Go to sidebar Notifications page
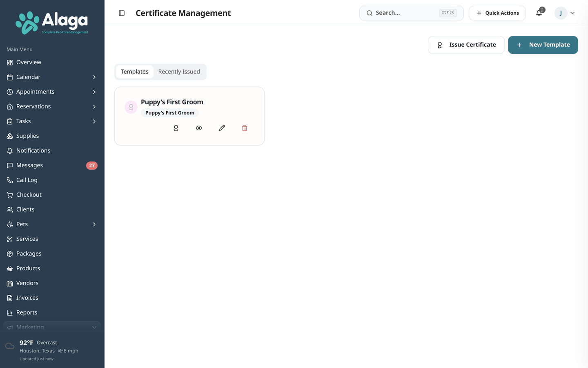This screenshot has width=588, height=368. pyautogui.click(x=52, y=150)
